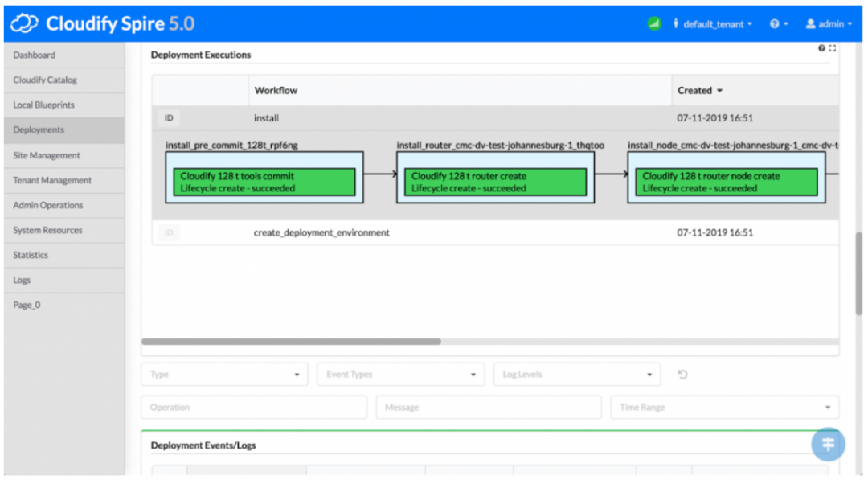Click the widget help icon in Deployment Executions
Image resolution: width=868 pixels, height=484 pixels.
tap(821, 48)
